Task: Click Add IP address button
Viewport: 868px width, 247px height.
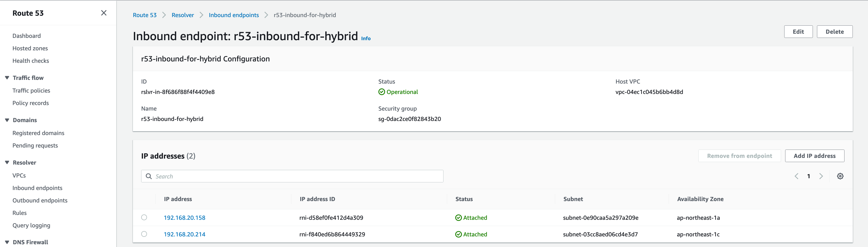Action: (x=814, y=156)
